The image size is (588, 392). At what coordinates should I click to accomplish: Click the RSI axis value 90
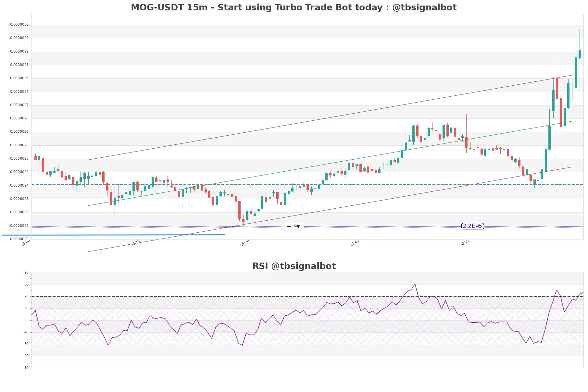[26, 273]
